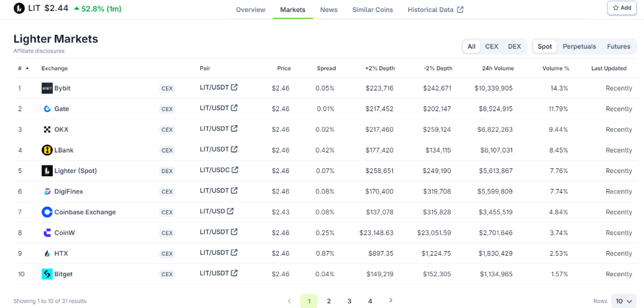Click the Lighter LIT coin logo

[x=19, y=8]
